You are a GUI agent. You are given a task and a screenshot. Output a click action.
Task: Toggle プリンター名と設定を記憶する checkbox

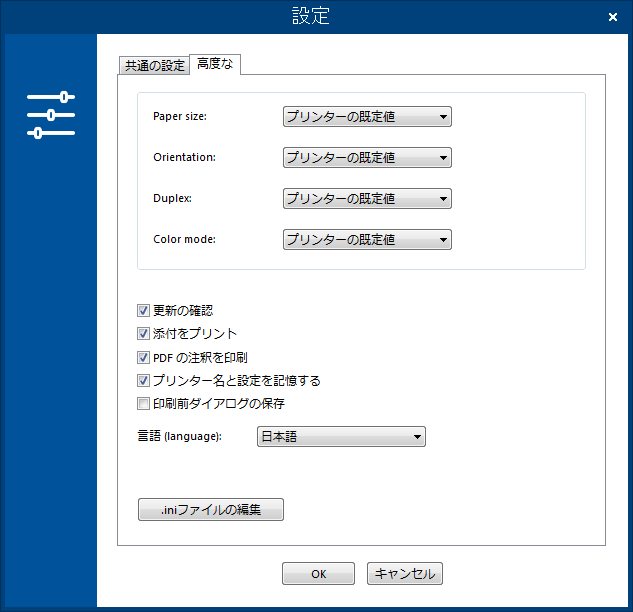[143, 380]
